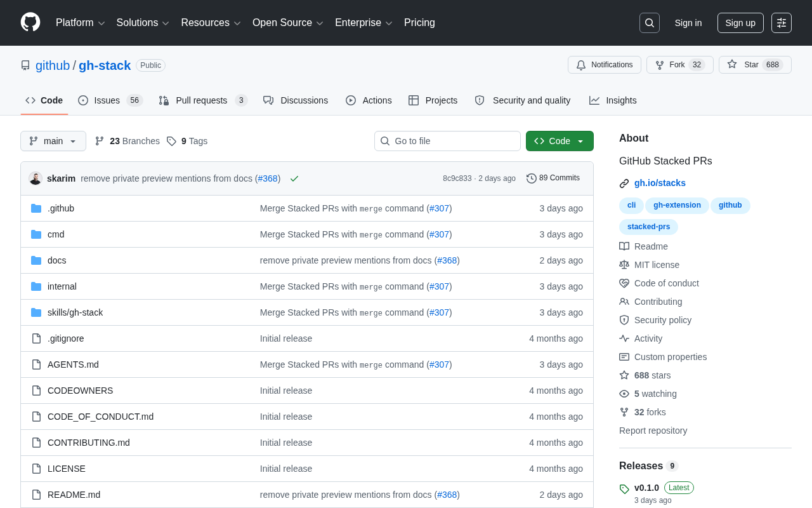
Task: Click the AGENTS.md file icon
Action: [36, 364]
